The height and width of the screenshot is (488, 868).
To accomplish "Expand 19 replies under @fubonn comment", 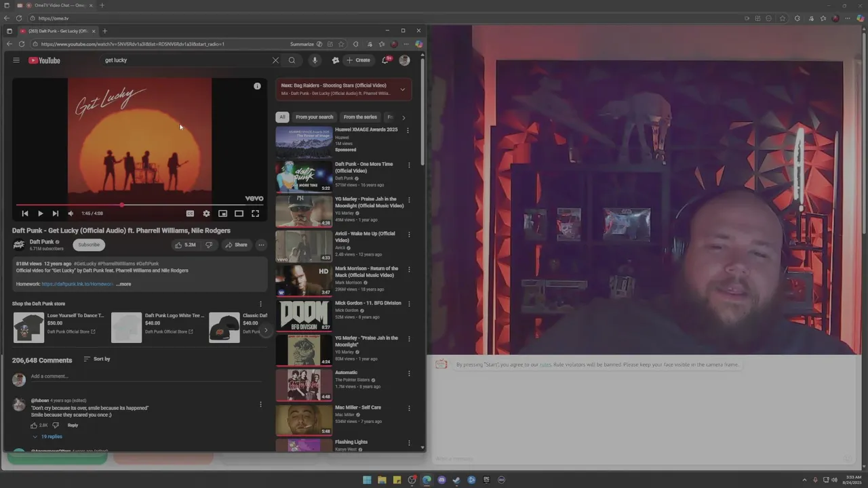I will (x=47, y=436).
